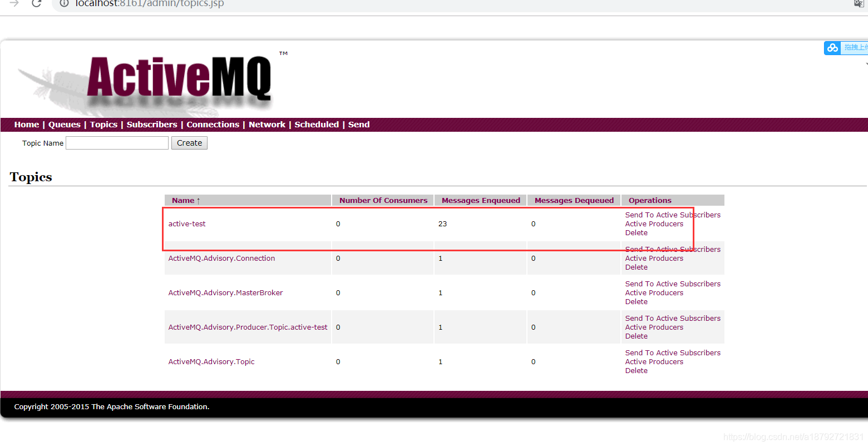
Task: Click the blue cloud upload widget
Action: pyautogui.click(x=846, y=48)
